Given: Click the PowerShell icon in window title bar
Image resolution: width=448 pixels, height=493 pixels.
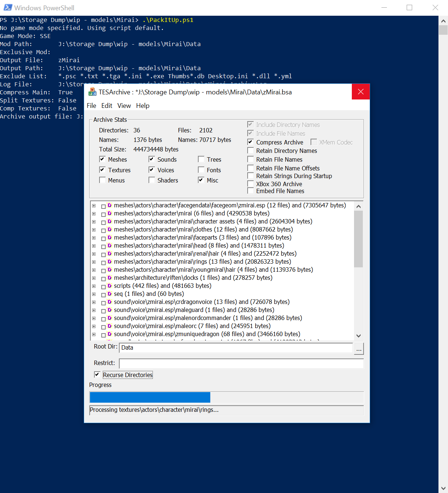Looking at the screenshot, I should (8, 8).
